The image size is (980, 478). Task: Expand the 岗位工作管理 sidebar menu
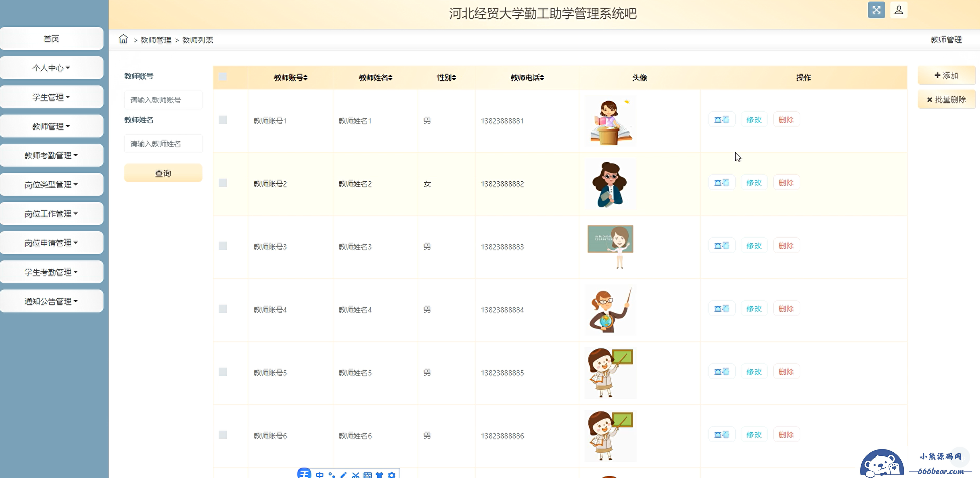tap(52, 213)
